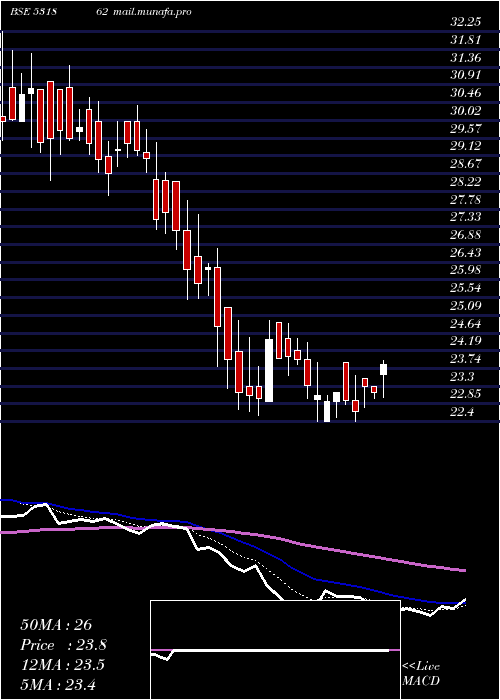
Task: Click the 25.98 price level label
Action: tap(466, 270)
